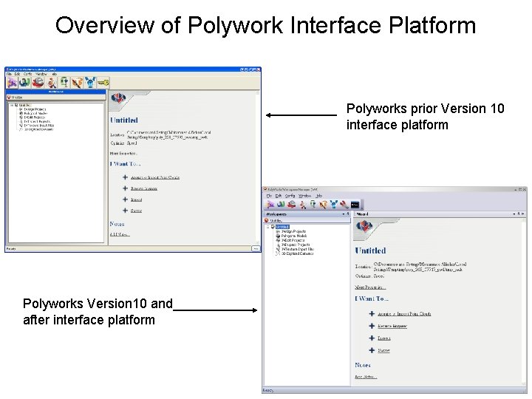Open Edit menu in pre-Version 10 window
This screenshot has width=532, height=399.
coord(17,74)
